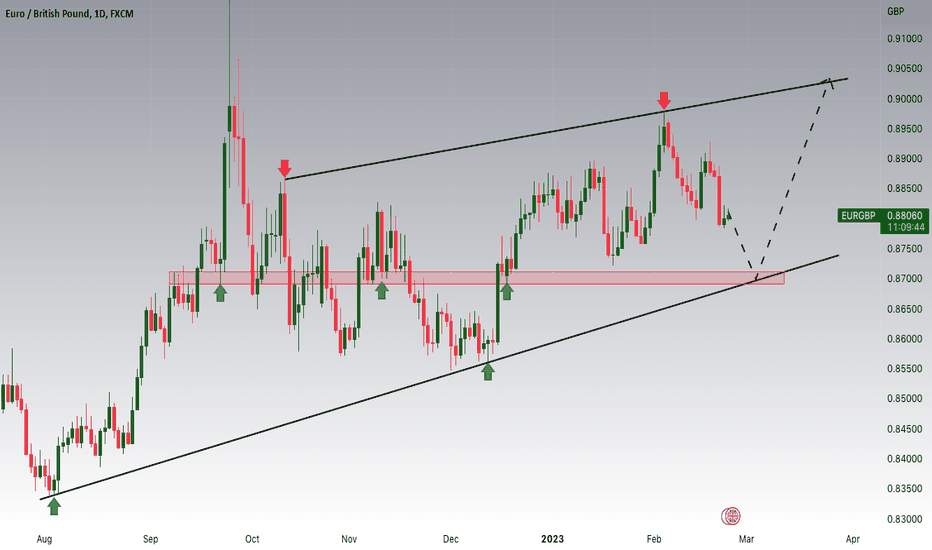Click the 0.89500 price axis label
The image size is (932, 550).
(905, 128)
